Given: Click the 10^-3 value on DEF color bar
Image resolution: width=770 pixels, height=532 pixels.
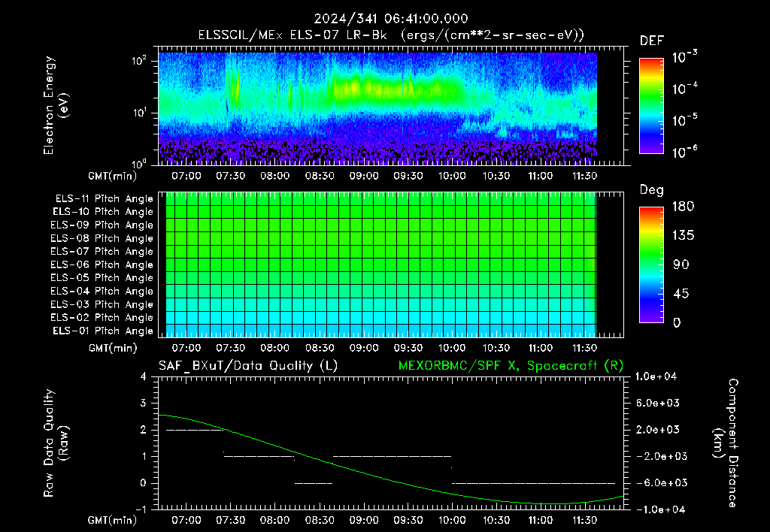Looking at the screenshot, I should pos(684,57).
